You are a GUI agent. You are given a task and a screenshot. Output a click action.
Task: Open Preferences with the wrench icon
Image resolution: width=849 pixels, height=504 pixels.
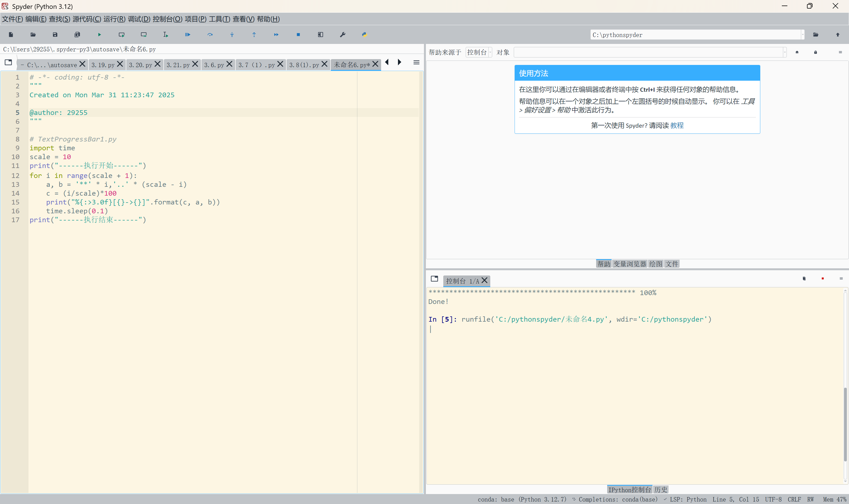coord(343,35)
